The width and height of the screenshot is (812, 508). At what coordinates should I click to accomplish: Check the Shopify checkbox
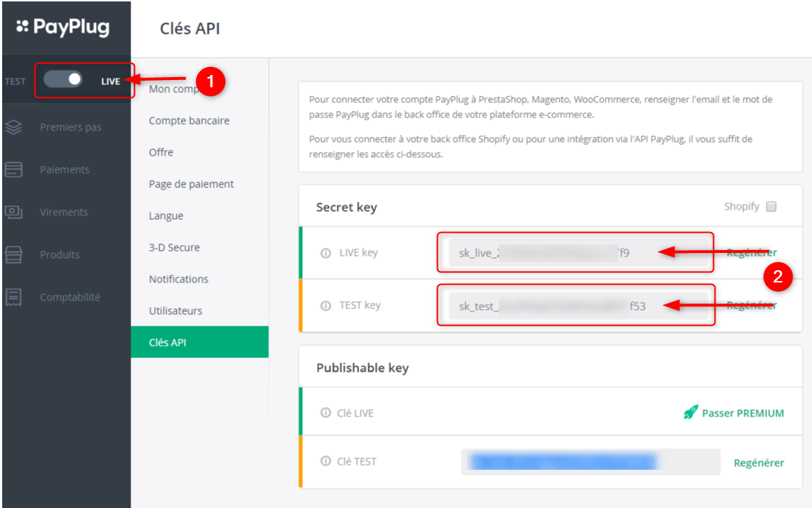[771, 206]
